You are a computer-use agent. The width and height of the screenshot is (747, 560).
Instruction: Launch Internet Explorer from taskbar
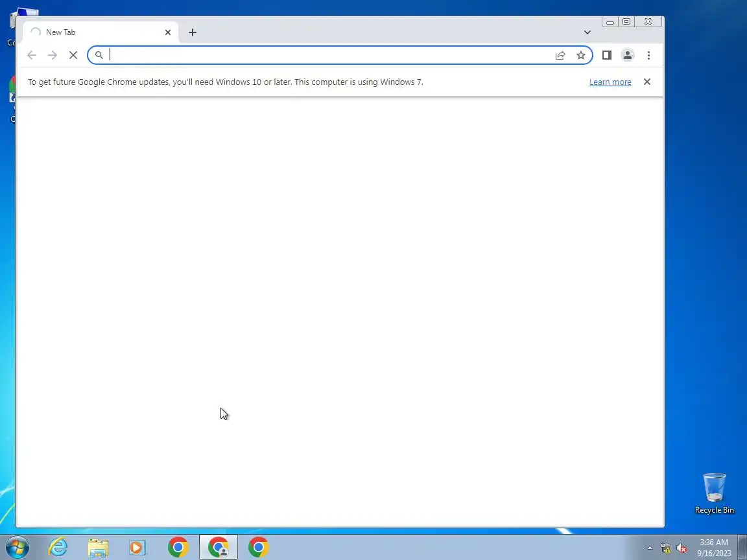(58, 547)
